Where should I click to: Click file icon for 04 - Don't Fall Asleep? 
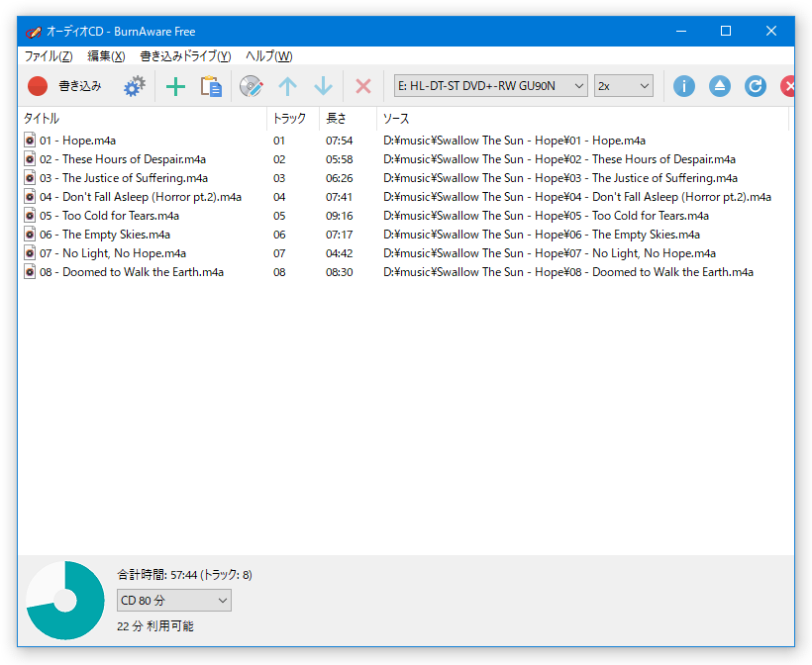[30, 197]
